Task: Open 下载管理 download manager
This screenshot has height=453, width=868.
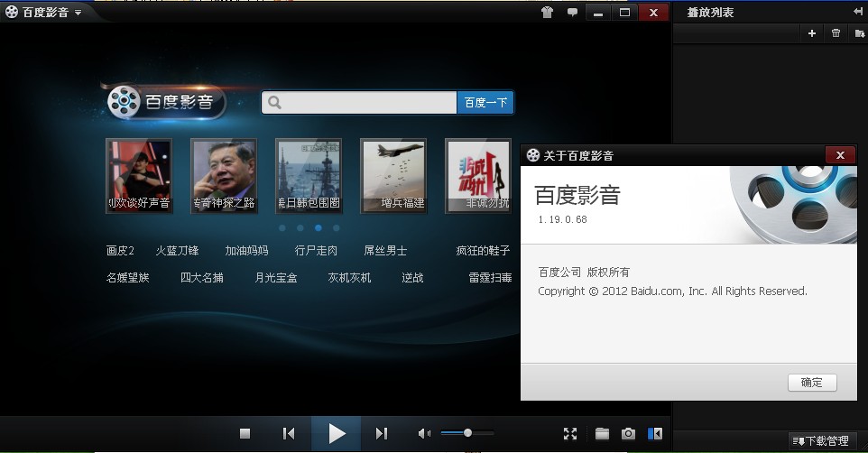Action: pyautogui.click(x=821, y=441)
